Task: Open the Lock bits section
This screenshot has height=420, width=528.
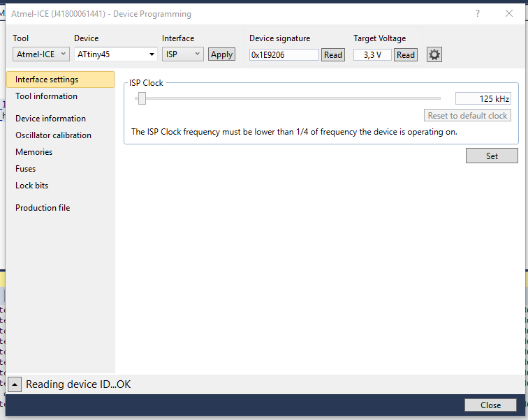Action: point(32,186)
